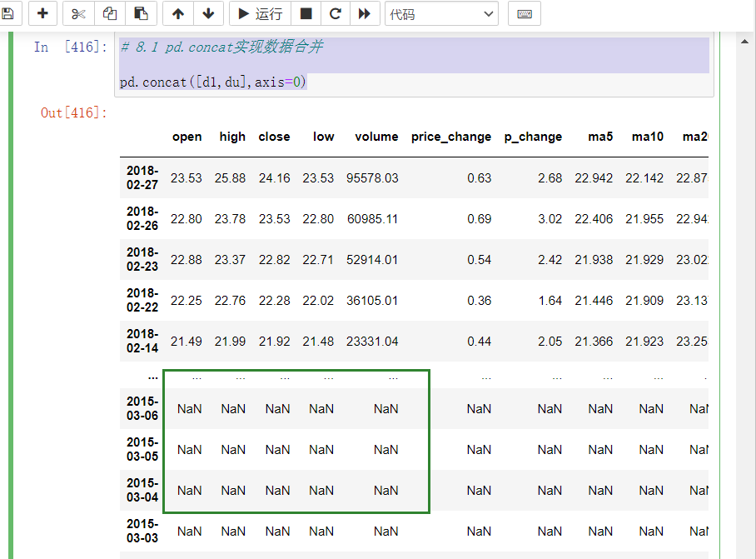
Task: Select the ma5 column header
Action: pos(600,137)
